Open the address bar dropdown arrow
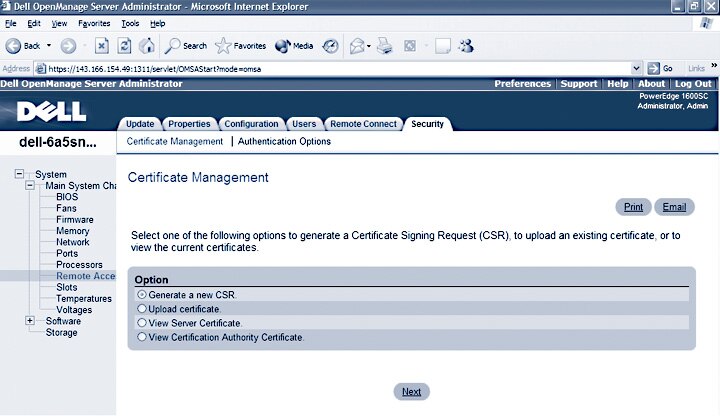The image size is (720, 416). pos(636,68)
